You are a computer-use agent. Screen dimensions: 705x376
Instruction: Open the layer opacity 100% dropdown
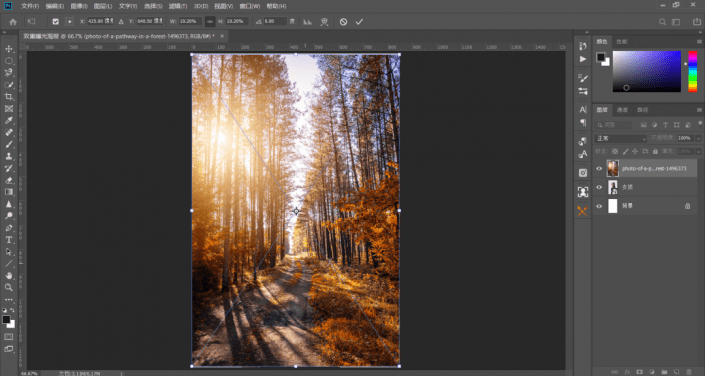[x=689, y=138]
